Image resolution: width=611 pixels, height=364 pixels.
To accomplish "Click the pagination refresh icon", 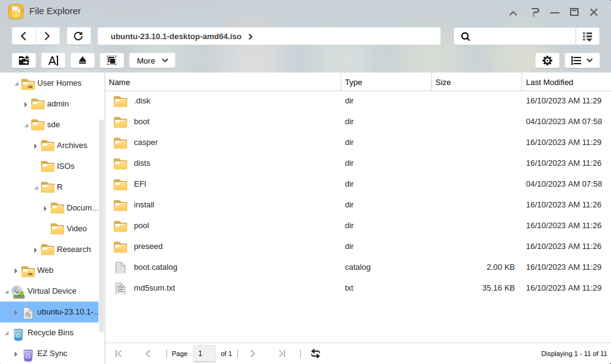I will 316,354.
